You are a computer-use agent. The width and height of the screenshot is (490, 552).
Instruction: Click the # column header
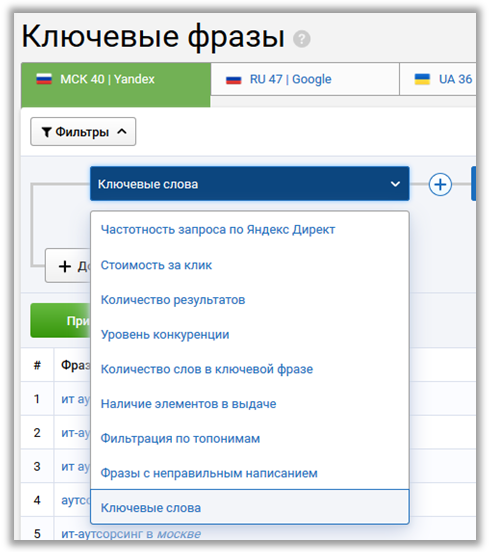(37, 365)
